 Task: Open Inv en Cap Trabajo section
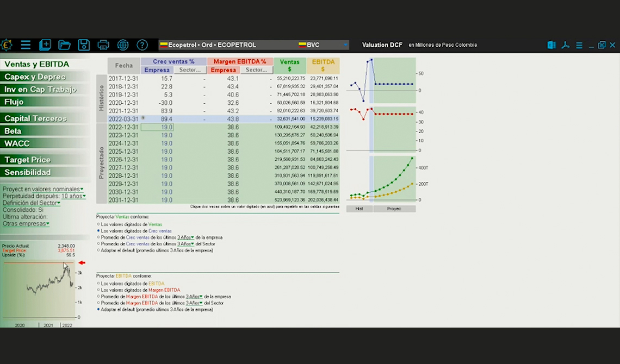pyautogui.click(x=45, y=89)
